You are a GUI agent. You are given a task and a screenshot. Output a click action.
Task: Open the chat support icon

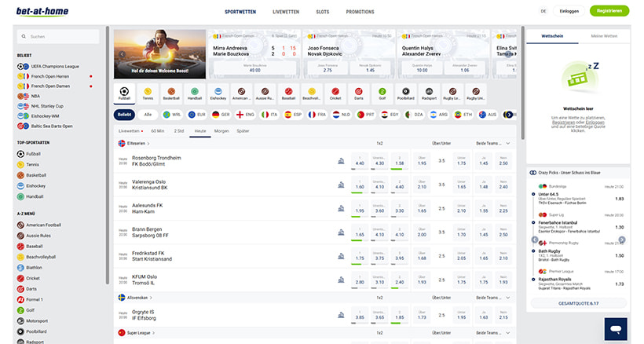[x=616, y=329]
